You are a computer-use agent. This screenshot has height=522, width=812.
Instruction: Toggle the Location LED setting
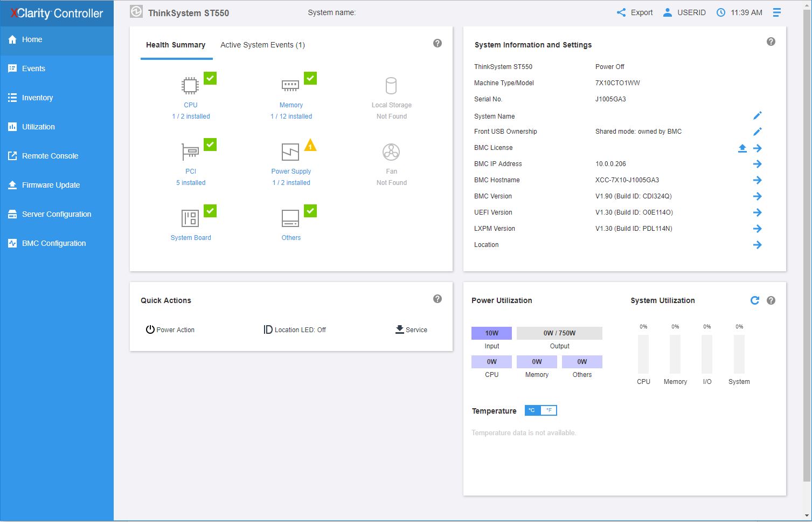295,329
